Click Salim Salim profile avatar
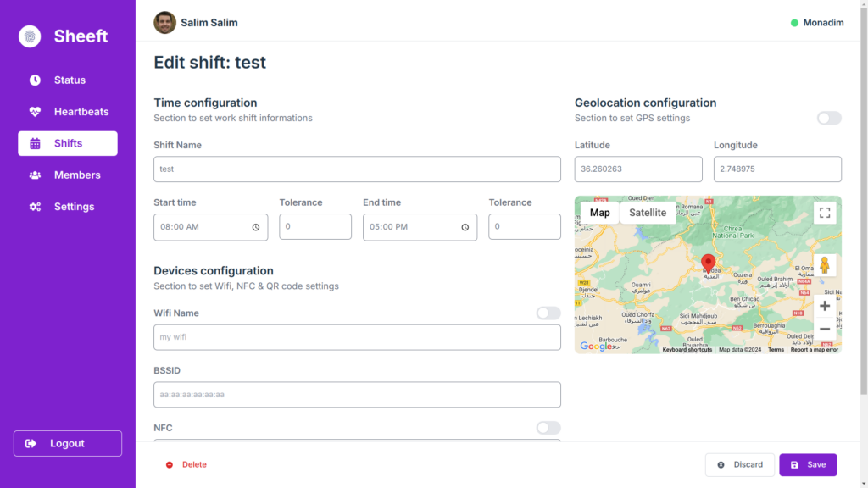Image resolution: width=868 pixels, height=488 pixels. click(164, 23)
